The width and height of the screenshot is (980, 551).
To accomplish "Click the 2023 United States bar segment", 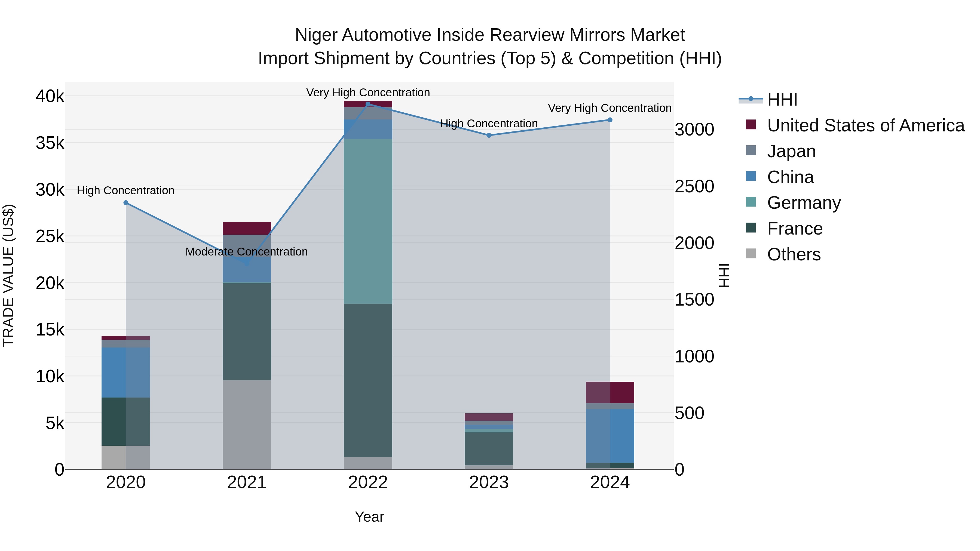I will point(489,417).
